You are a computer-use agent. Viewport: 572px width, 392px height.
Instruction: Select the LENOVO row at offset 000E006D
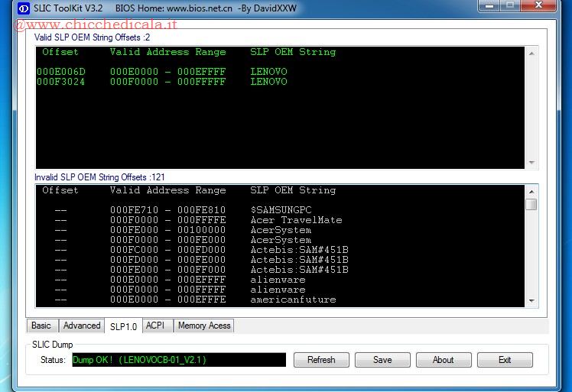click(162, 72)
